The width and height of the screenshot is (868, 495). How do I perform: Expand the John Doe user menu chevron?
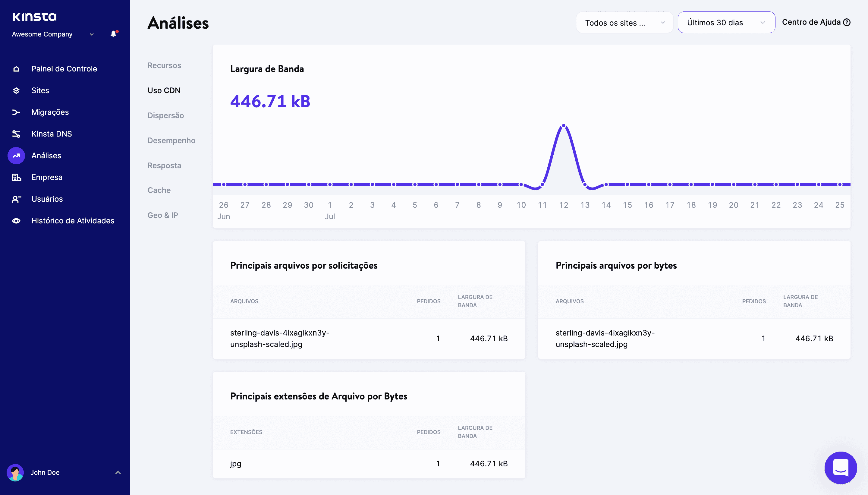tap(118, 473)
